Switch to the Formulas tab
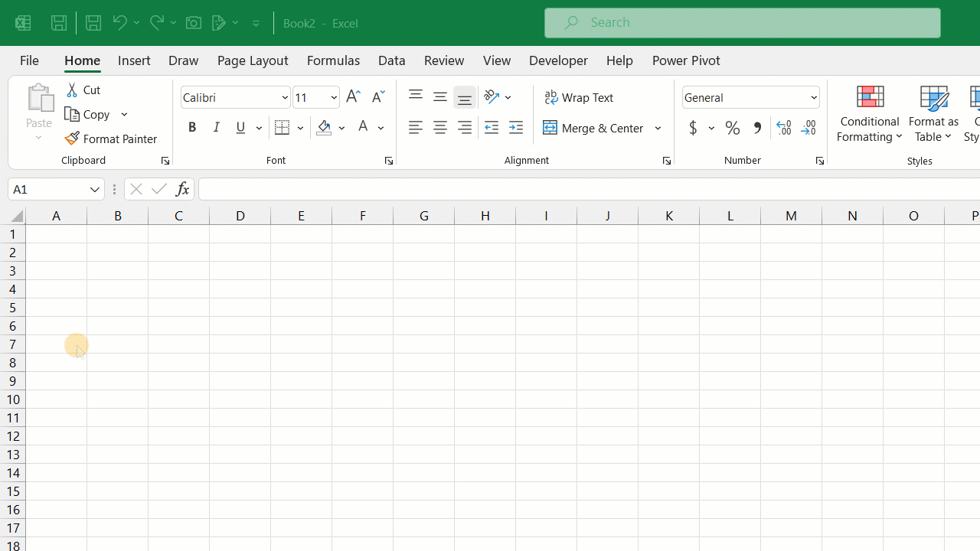 point(333,60)
